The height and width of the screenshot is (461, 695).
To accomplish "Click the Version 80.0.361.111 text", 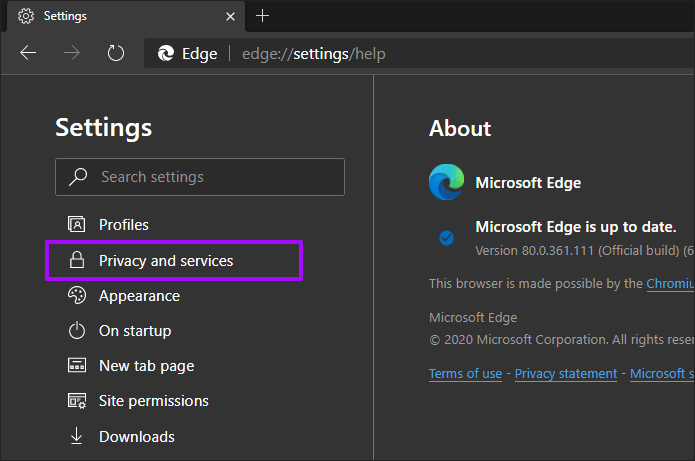I will [584, 250].
